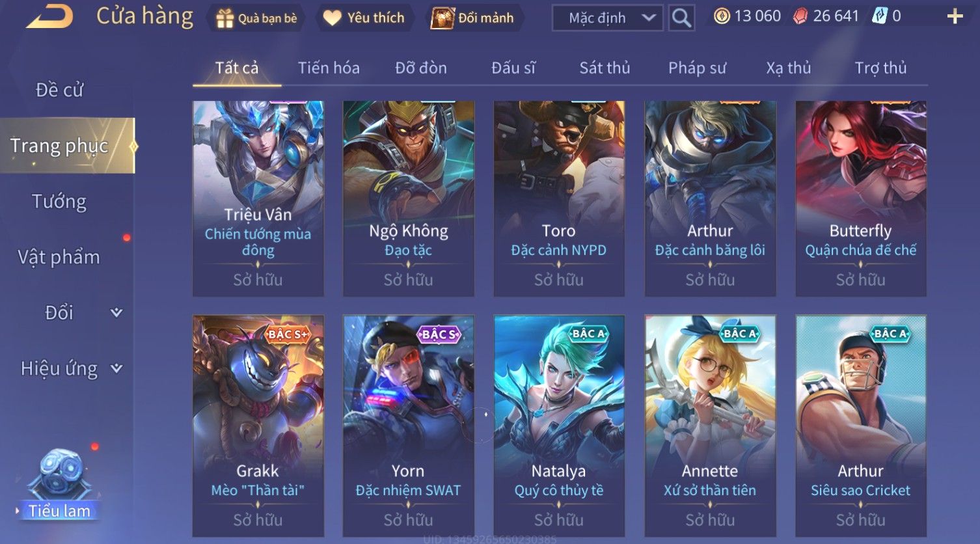Screen dimensions: 980x544
Task: Open Vật phẩm in the sidebar
Action: pyautogui.click(x=59, y=258)
